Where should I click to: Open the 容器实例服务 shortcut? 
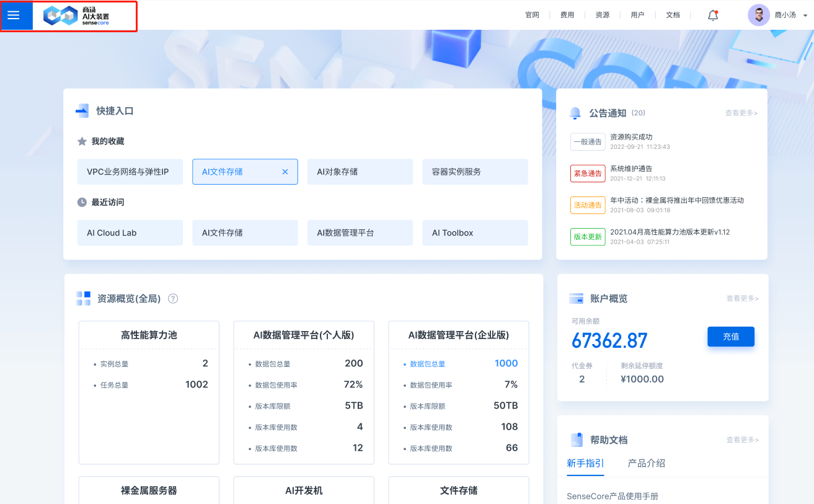tap(476, 172)
